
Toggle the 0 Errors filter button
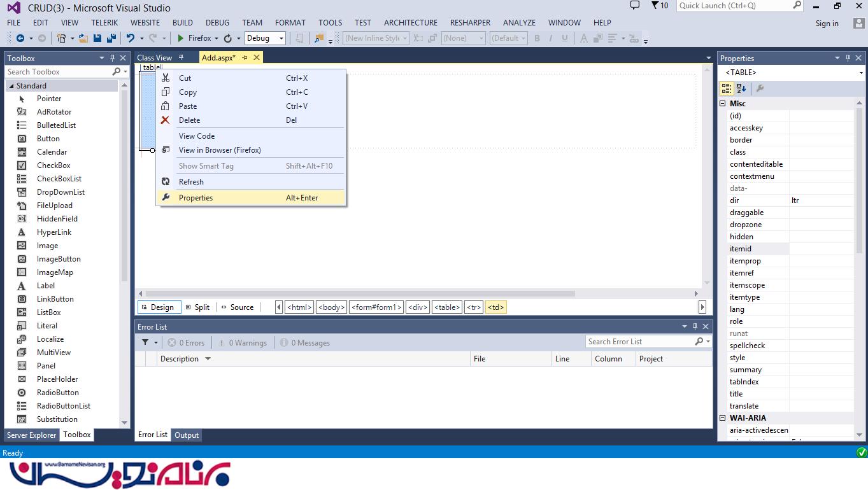pyautogui.click(x=186, y=342)
